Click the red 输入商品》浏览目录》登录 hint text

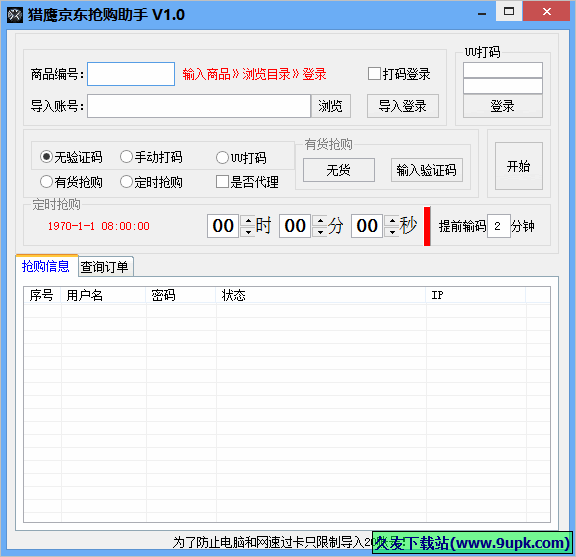click(x=254, y=74)
